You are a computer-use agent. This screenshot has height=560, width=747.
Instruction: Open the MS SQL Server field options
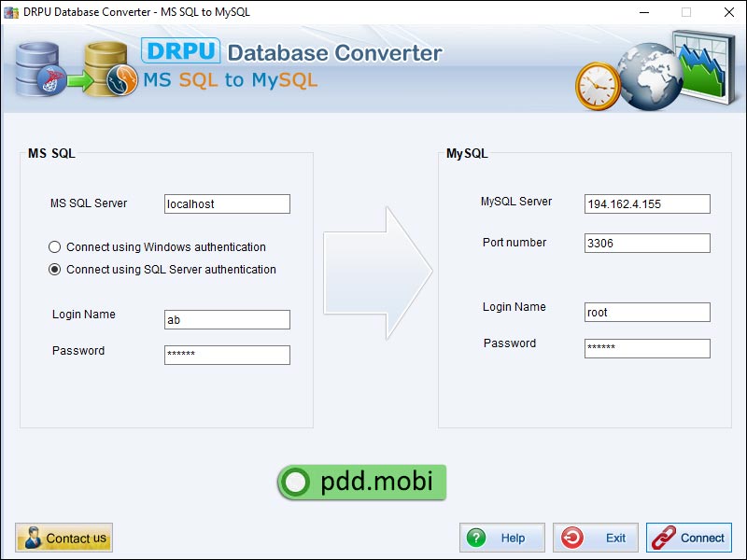[x=227, y=203]
